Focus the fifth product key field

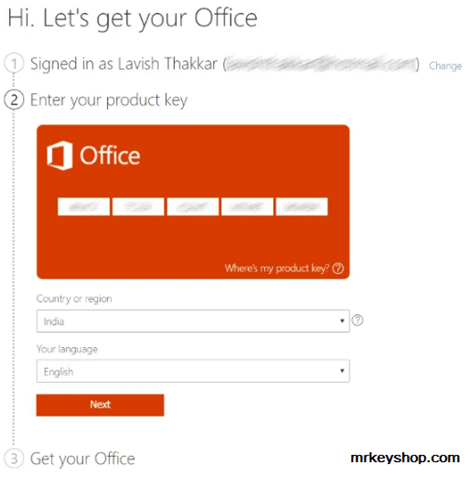[302, 207]
